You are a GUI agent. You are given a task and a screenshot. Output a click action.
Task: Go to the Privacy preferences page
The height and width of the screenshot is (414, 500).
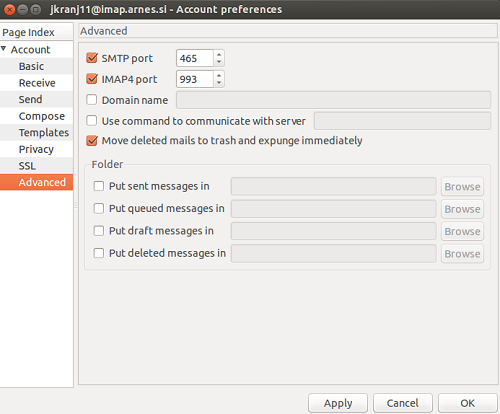[37, 149]
